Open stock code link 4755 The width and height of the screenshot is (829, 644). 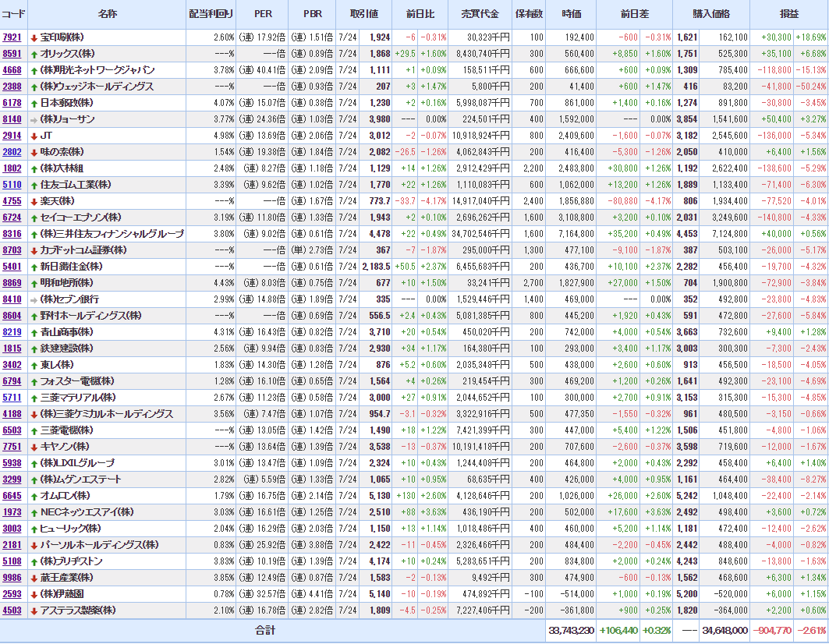(12, 201)
